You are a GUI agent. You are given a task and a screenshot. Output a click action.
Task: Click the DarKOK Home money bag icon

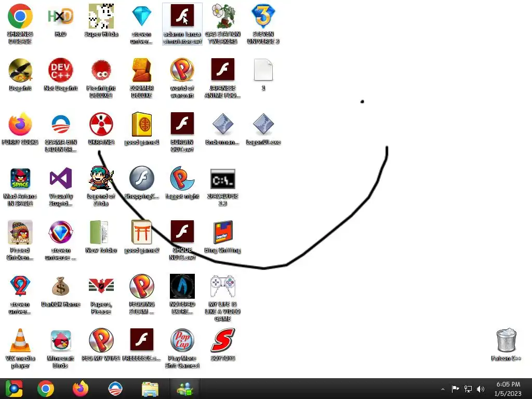pyautogui.click(x=60, y=286)
